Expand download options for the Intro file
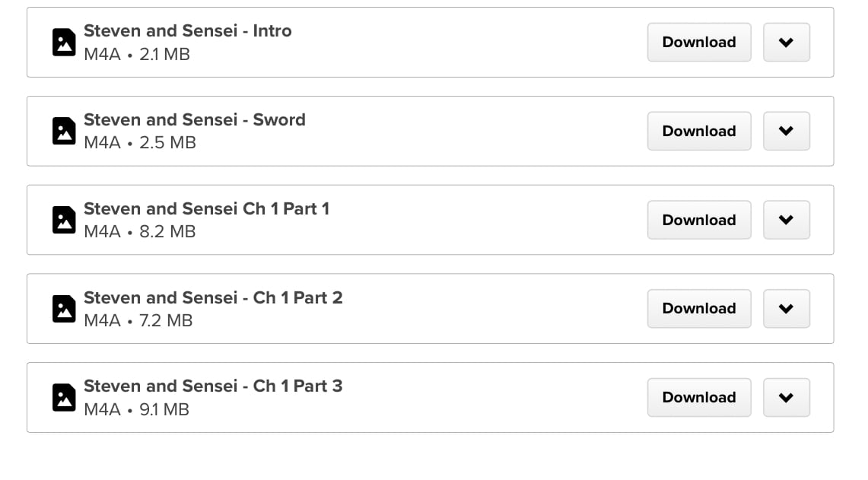This screenshot has width=868, height=480. tap(786, 43)
